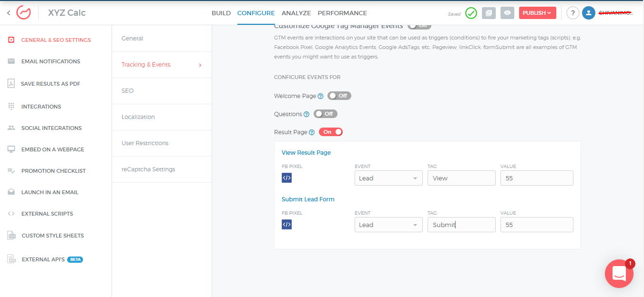Viewport: 644px width, 297px height.
Task: Click the preview eye icon
Action: [508, 13]
